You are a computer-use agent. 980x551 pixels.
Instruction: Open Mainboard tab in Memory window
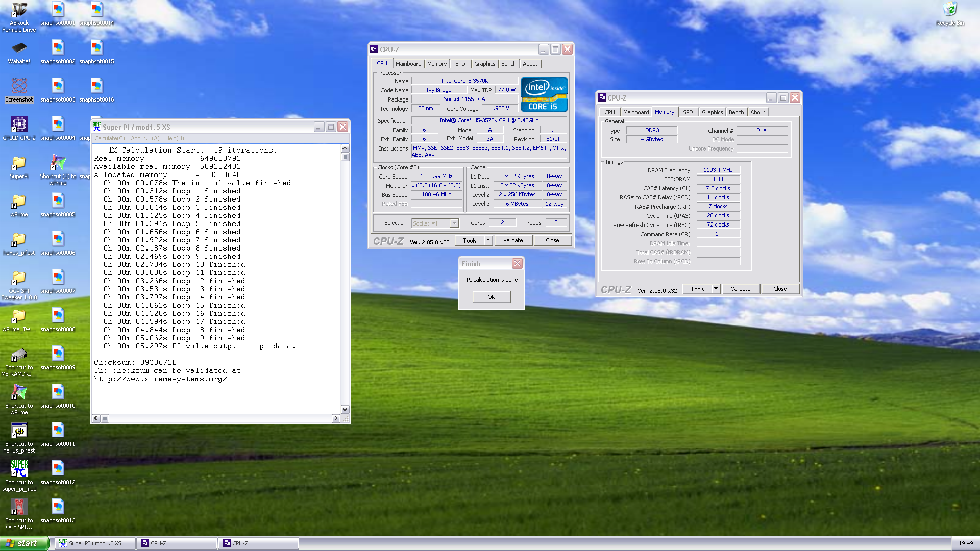tap(636, 112)
